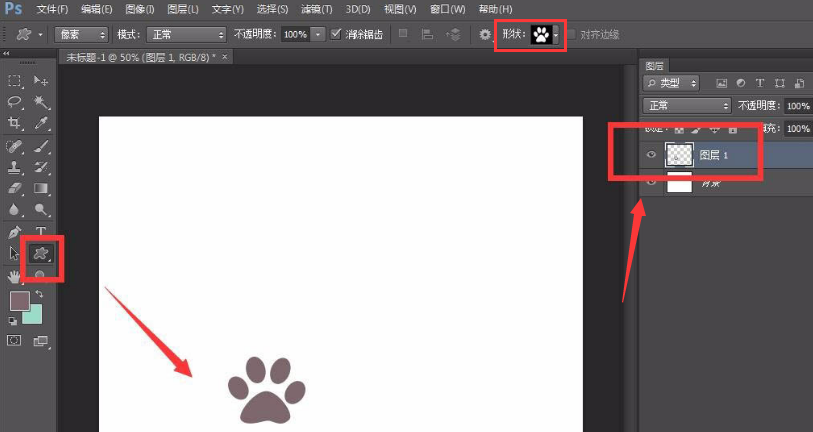Select the Crop tool
813x432 pixels.
[x=15, y=123]
